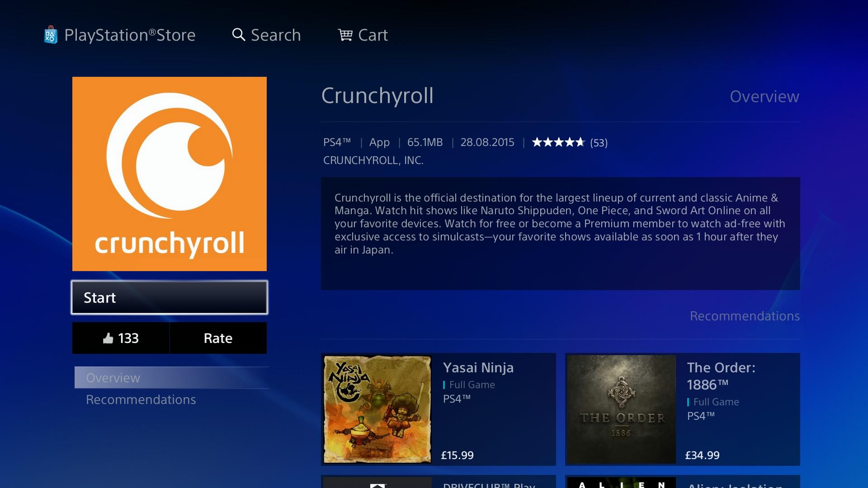Click the star rating icon for Crunchyroll
The width and height of the screenshot is (868, 488).
pos(557,142)
